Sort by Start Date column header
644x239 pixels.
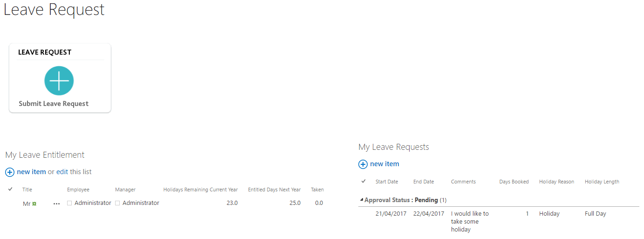point(386,182)
